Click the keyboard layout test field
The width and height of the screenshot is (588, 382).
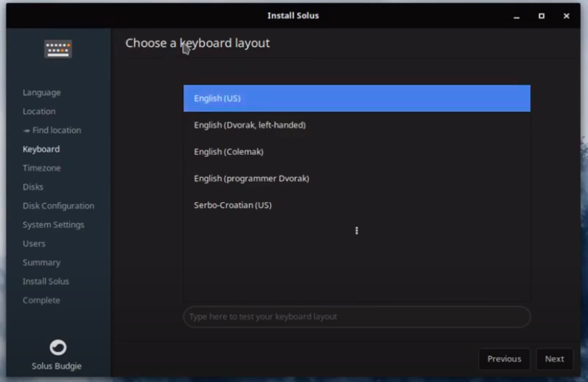pyautogui.click(x=357, y=317)
